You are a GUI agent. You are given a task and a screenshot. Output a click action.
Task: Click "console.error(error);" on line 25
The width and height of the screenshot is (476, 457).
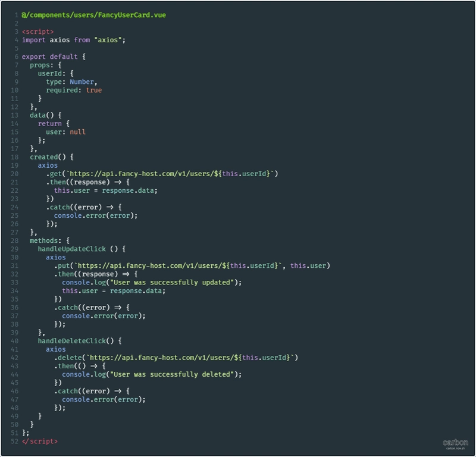[96, 215]
